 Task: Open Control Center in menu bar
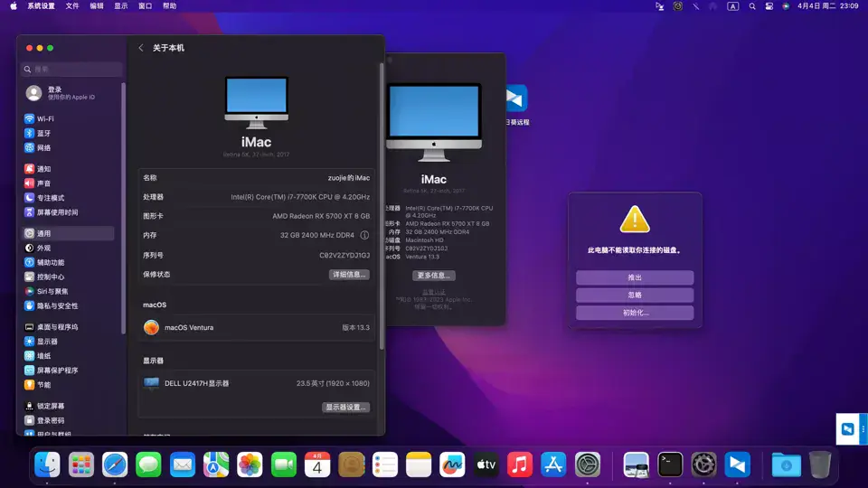[769, 6]
